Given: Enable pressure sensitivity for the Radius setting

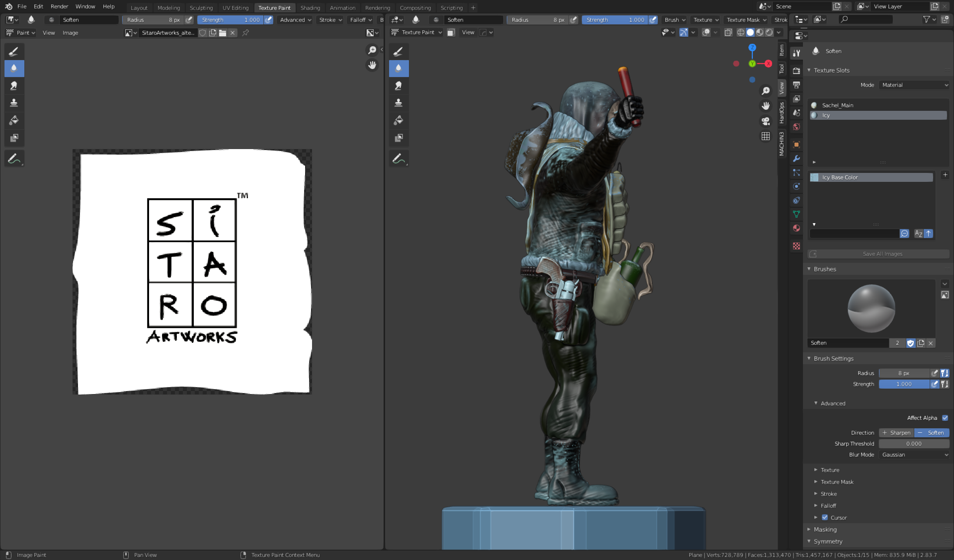Looking at the screenshot, I should coord(936,373).
